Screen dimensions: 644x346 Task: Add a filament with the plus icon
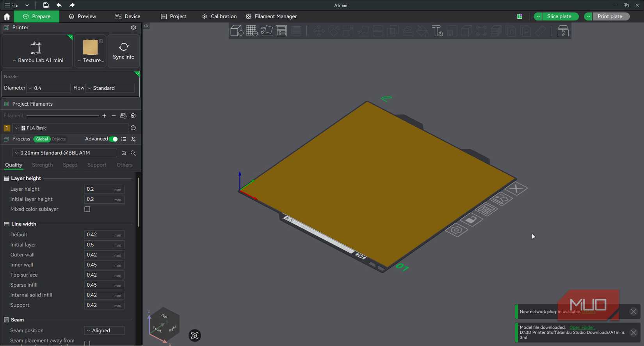click(104, 116)
